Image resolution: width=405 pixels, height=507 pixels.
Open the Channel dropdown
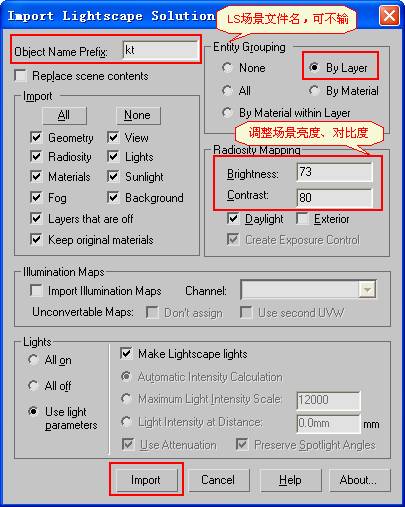coord(367,290)
